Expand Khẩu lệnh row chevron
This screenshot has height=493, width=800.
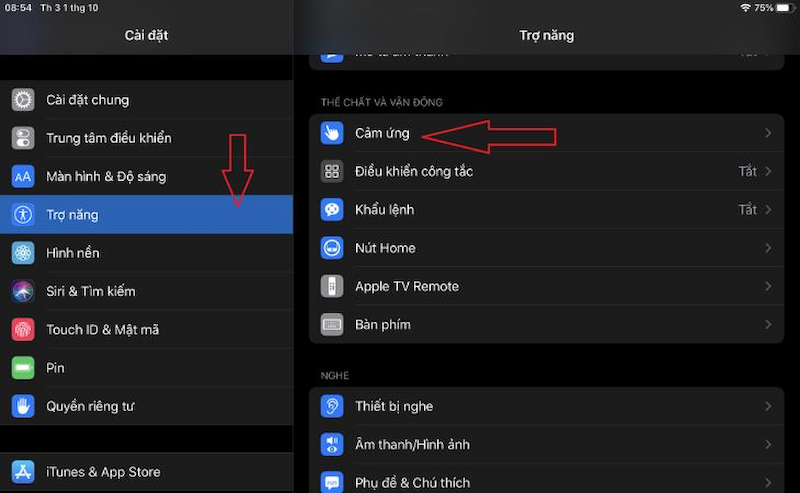click(x=768, y=210)
